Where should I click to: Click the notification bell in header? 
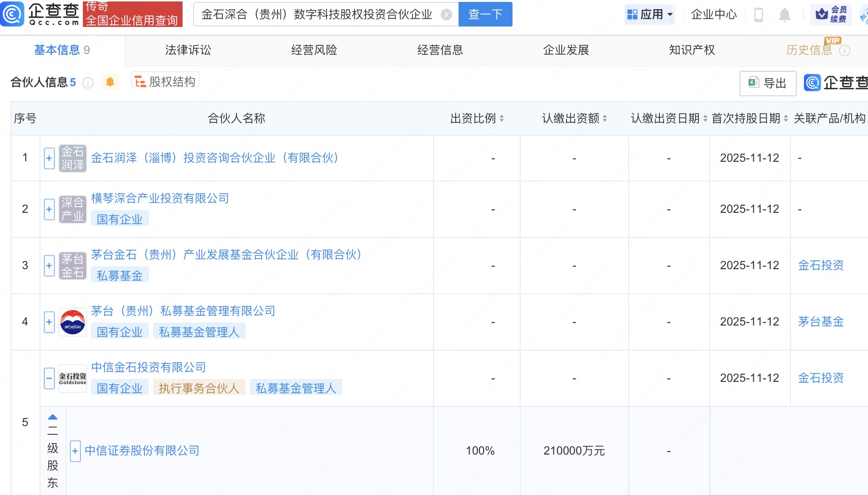pyautogui.click(x=784, y=15)
